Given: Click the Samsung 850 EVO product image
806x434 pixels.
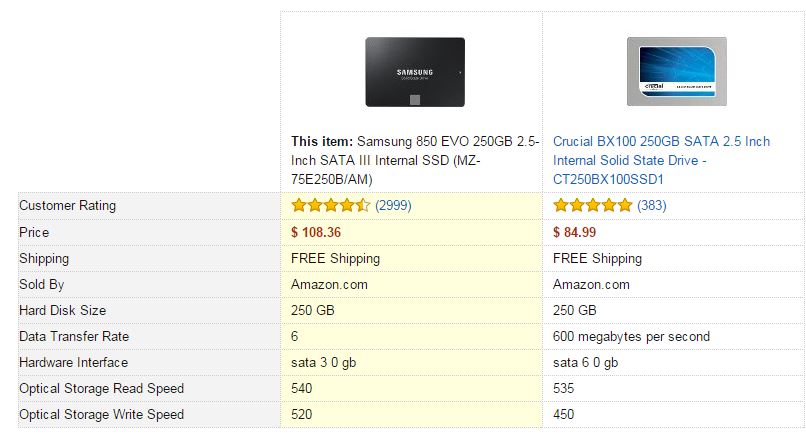Looking at the screenshot, I should pos(415,72).
